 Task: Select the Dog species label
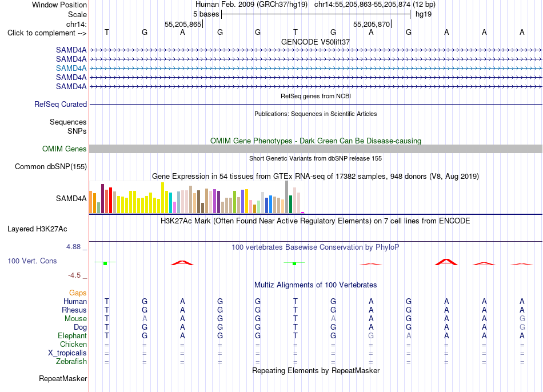click(x=81, y=327)
